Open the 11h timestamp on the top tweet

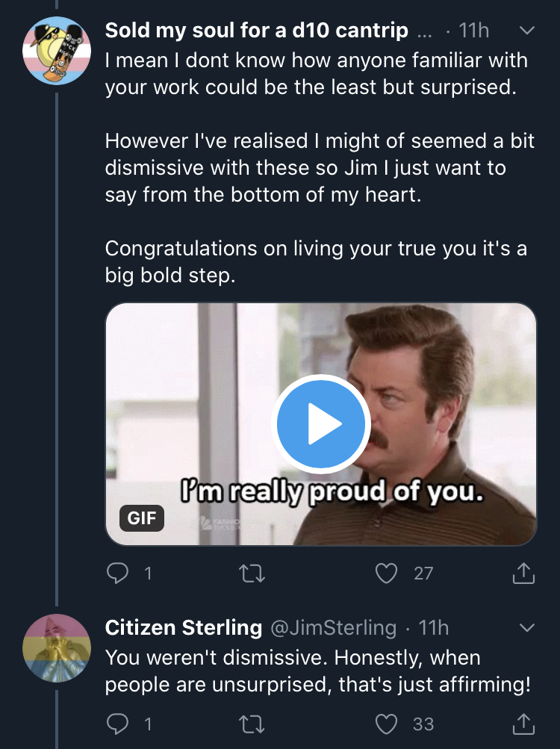473,31
